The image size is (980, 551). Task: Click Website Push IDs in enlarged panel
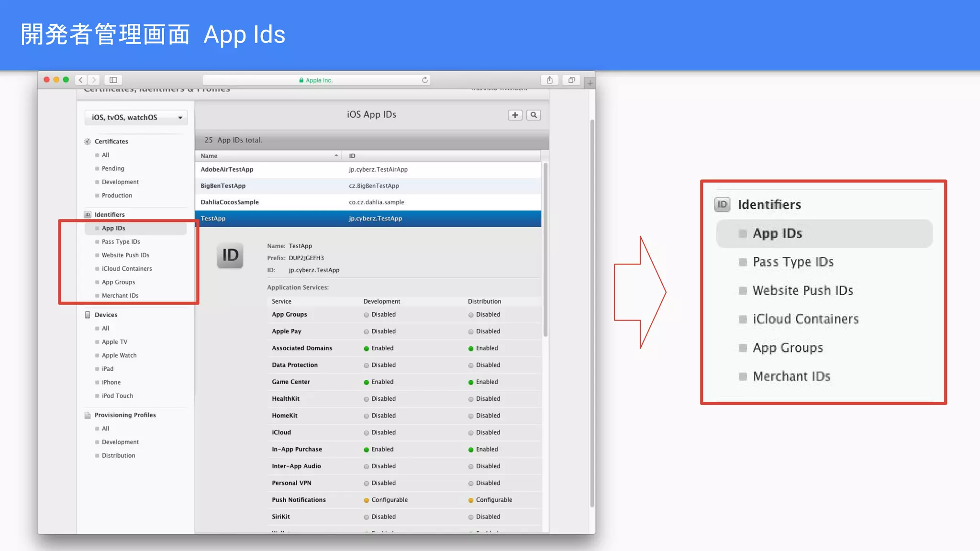pos(802,290)
